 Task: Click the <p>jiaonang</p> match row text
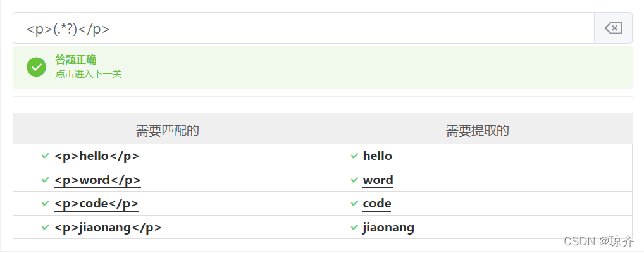pos(108,228)
